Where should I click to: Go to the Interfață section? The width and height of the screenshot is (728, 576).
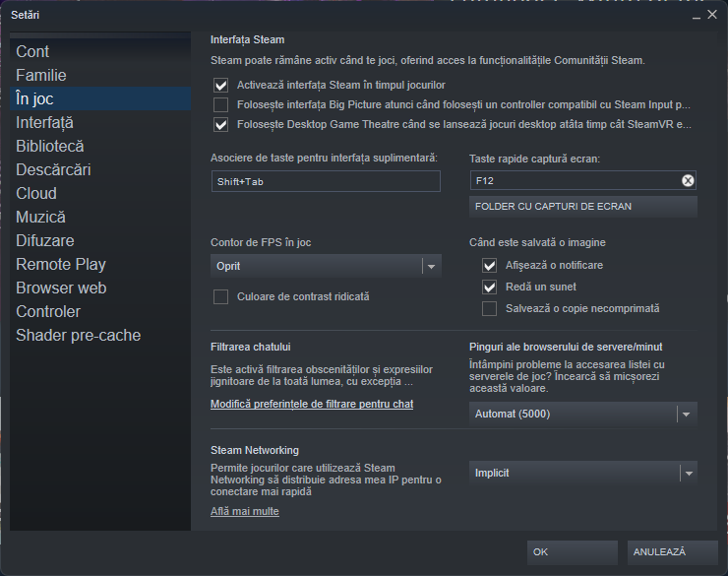100,123
